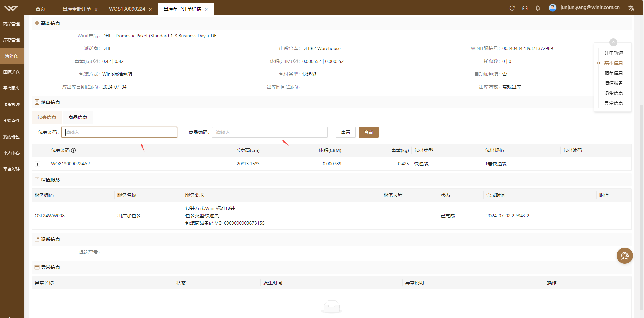Switch to the WO8130090224 tab
644x318 pixels.
tap(127, 9)
